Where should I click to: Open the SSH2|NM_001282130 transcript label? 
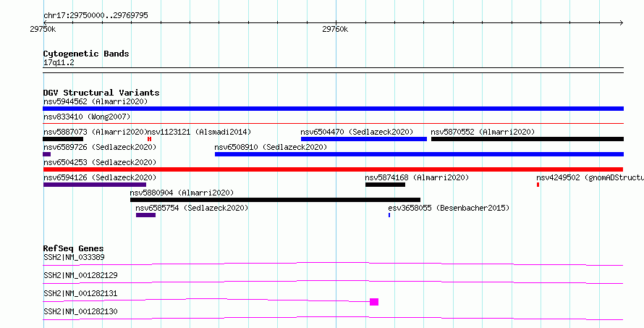80,311
